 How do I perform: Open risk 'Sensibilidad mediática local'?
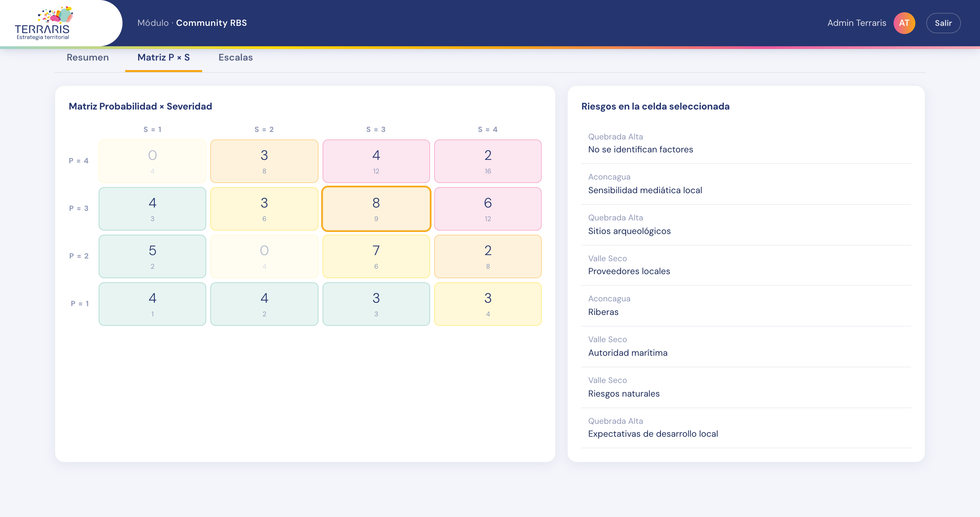(x=746, y=184)
